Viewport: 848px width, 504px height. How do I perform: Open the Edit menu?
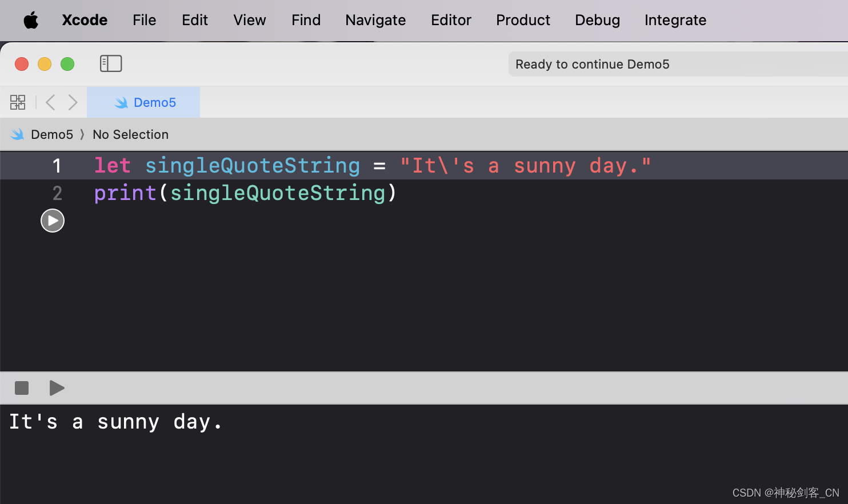tap(195, 20)
